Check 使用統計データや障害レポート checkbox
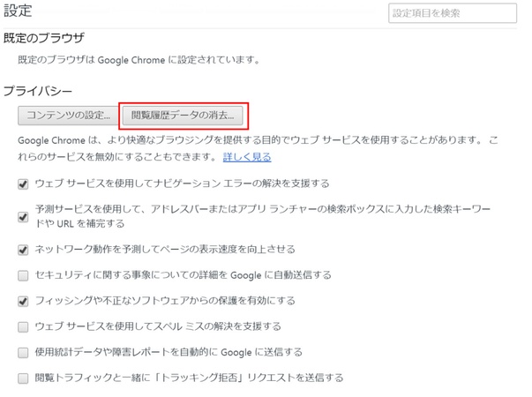The width and height of the screenshot is (532, 397). coord(23,353)
